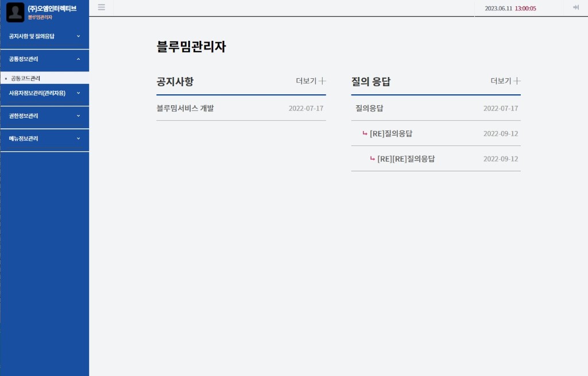Expand the 공지사항 및 질의응답 menu
Viewport: 588px width, 376px height.
(44, 36)
